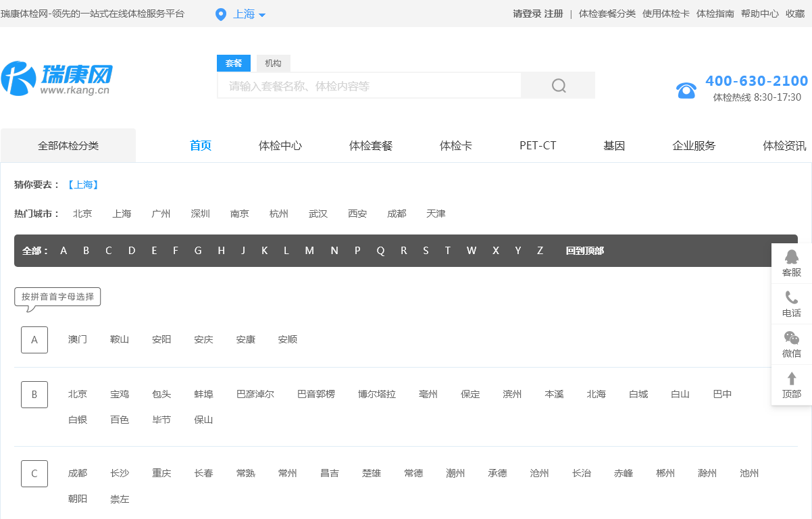
Task: Click the 电话 phone icon in sidebar
Action: 791,298
